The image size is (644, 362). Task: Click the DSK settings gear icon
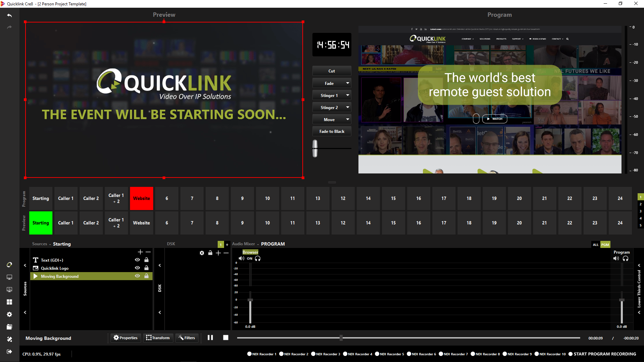click(x=202, y=253)
